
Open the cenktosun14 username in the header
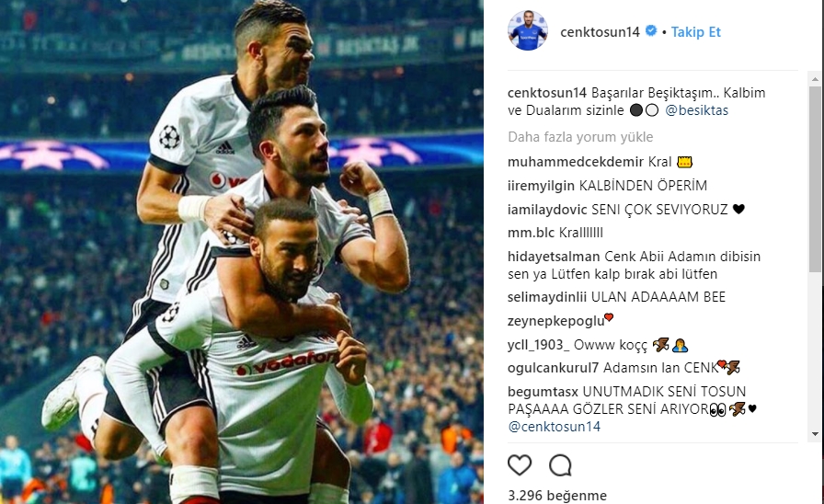(x=600, y=32)
